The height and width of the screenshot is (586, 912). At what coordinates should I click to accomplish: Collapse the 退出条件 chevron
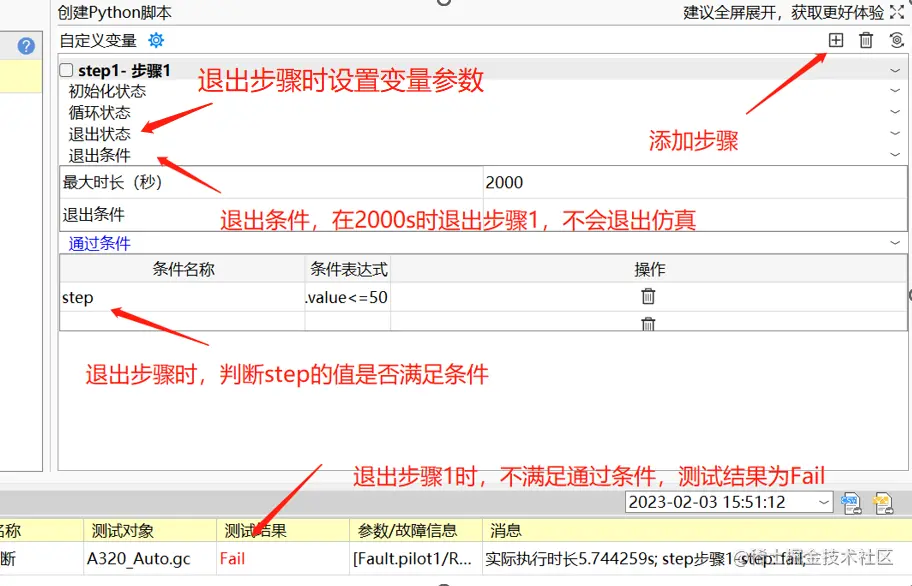895,155
